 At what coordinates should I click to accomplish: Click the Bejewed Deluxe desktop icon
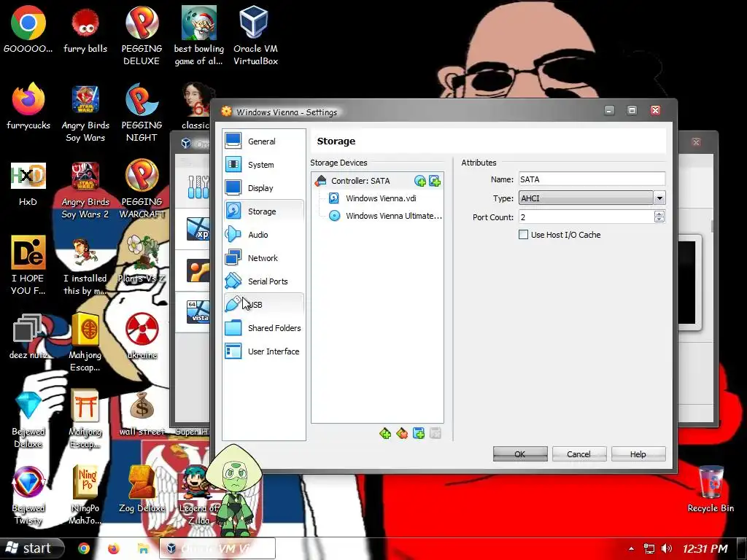pos(28,420)
